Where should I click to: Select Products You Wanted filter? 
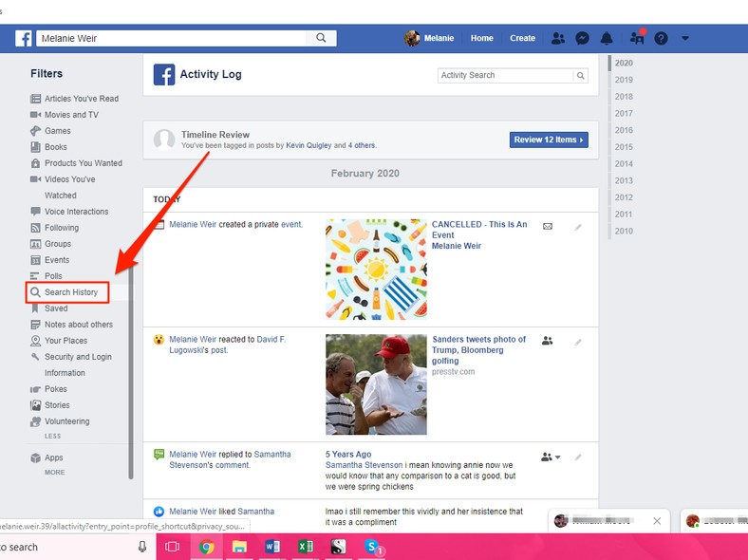[76, 163]
